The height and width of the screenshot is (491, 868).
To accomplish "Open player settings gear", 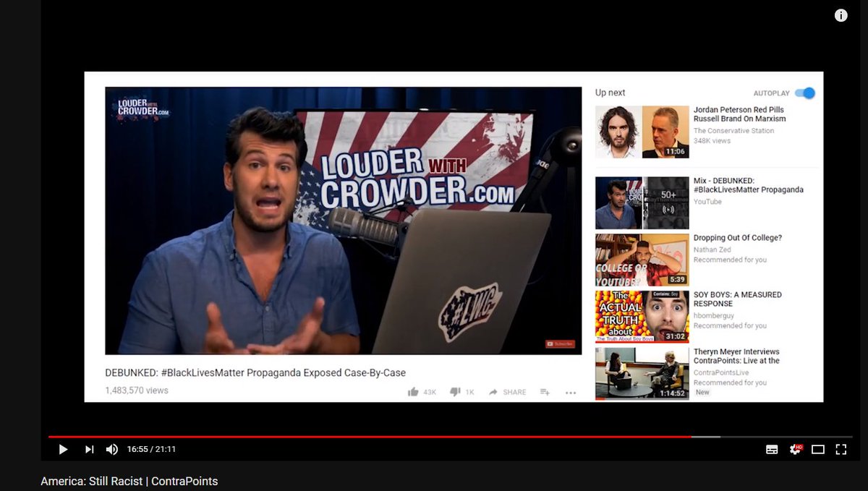I will [x=795, y=449].
